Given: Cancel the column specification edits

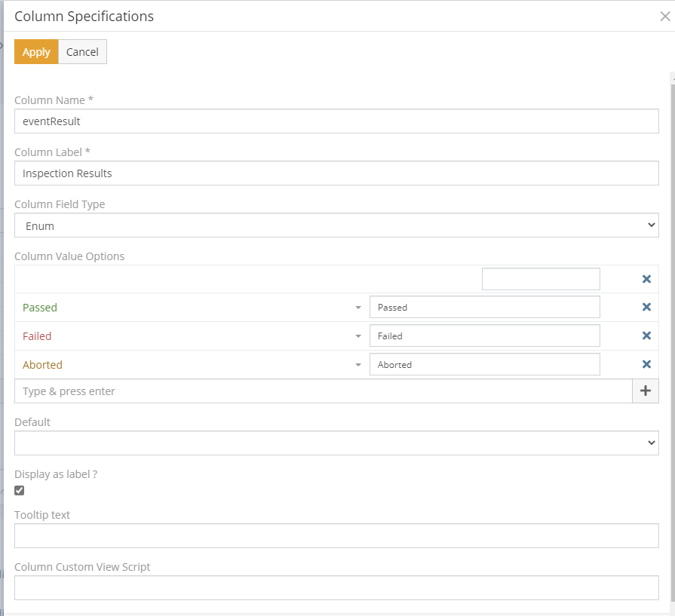Looking at the screenshot, I should [82, 52].
